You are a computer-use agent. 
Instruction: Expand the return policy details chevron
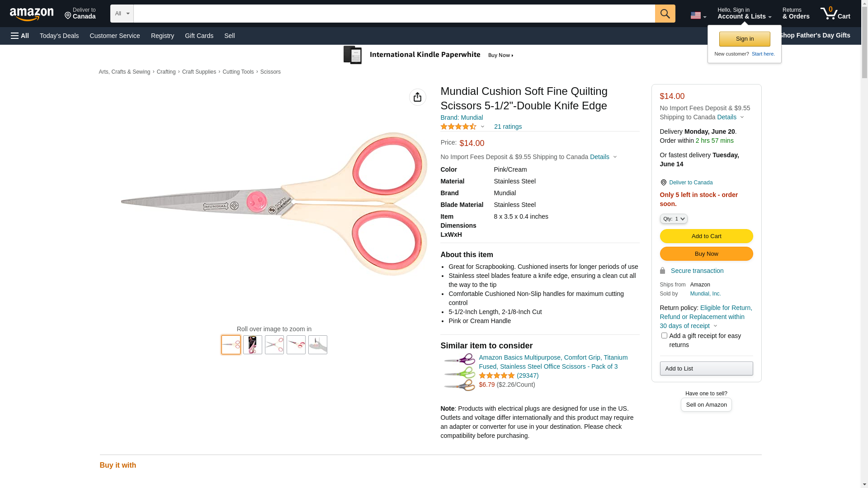pyautogui.click(x=715, y=326)
